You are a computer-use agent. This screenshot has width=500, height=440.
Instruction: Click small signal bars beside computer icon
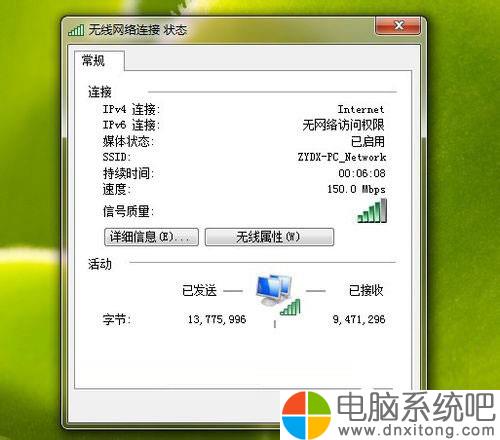290,307
